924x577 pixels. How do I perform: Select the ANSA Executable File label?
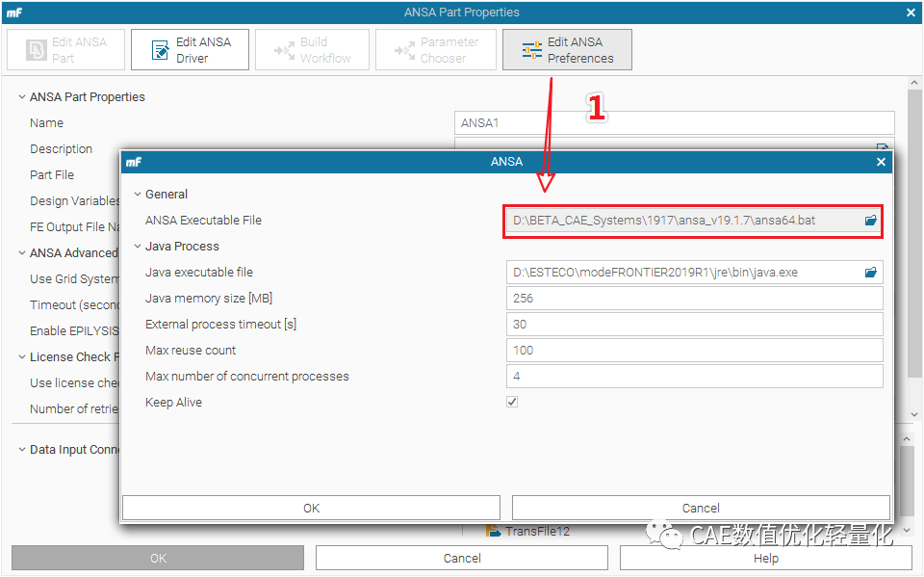(x=203, y=221)
